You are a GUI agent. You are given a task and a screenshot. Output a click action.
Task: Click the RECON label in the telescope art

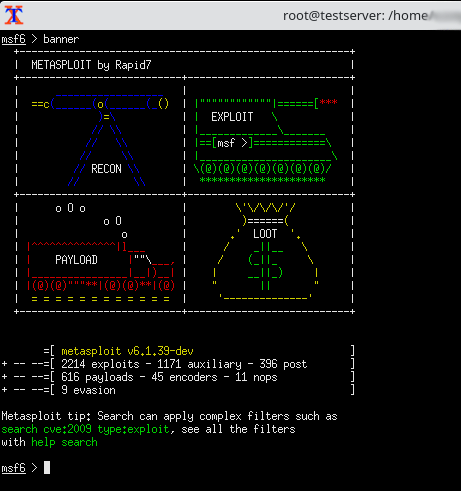click(106, 169)
